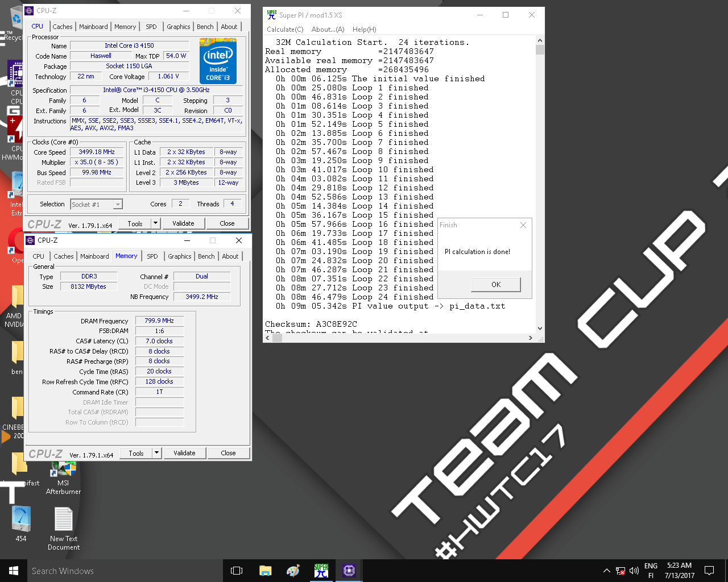This screenshot has height=582, width=728.
Task: Open Super PI from the taskbar
Action: 321,571
